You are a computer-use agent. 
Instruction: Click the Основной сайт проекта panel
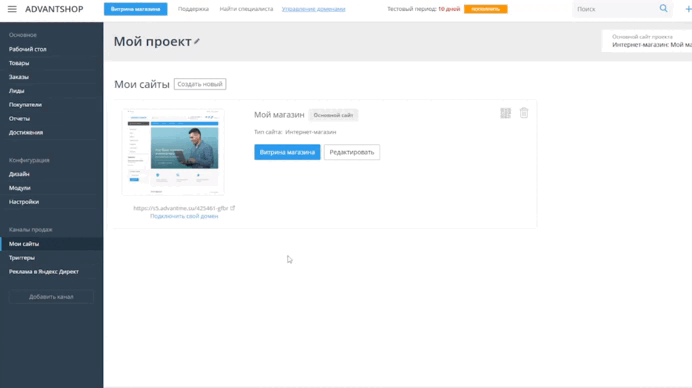647,41
